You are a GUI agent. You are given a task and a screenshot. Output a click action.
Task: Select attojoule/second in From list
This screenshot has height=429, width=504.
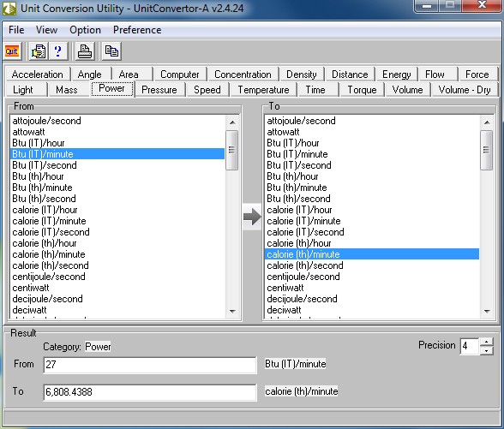click(x=117, y=121)
